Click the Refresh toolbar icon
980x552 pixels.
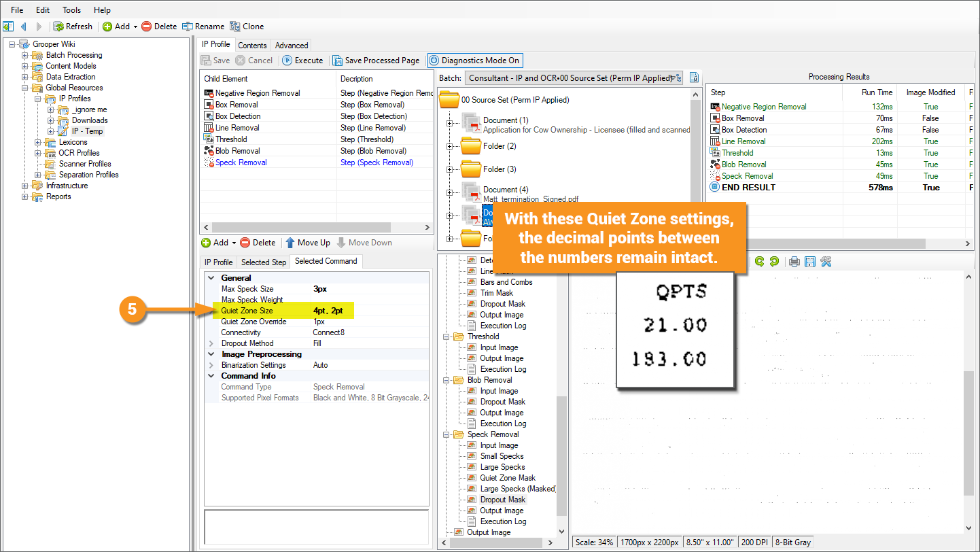pyautogui.click(x=59, y=27)
